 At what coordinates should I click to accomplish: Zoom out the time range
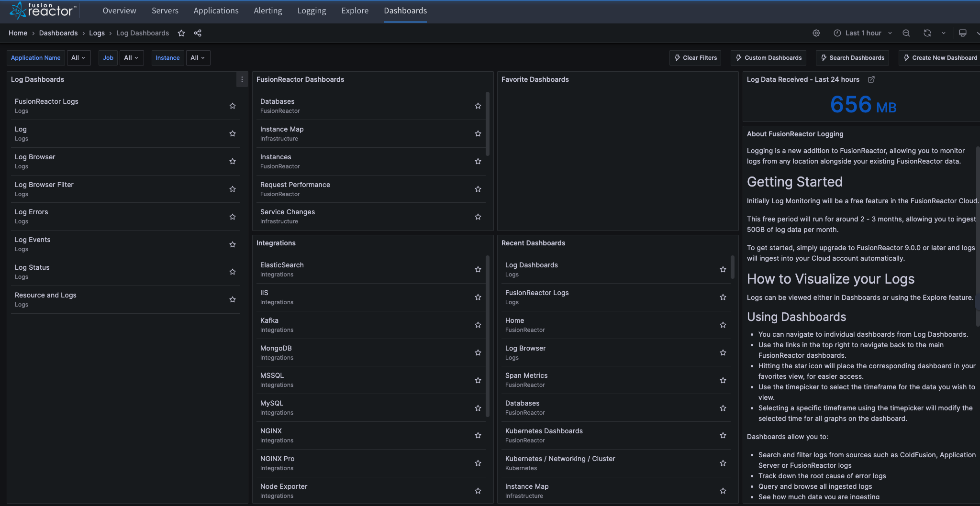coord(906,33)
